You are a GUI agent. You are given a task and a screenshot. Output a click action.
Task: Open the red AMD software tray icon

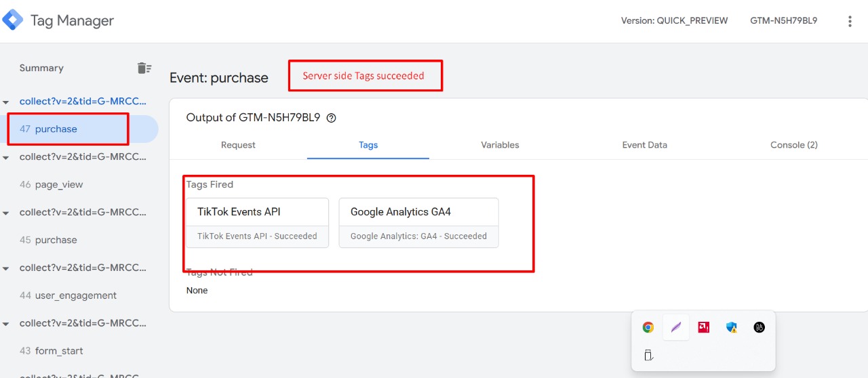coord(704,327)
